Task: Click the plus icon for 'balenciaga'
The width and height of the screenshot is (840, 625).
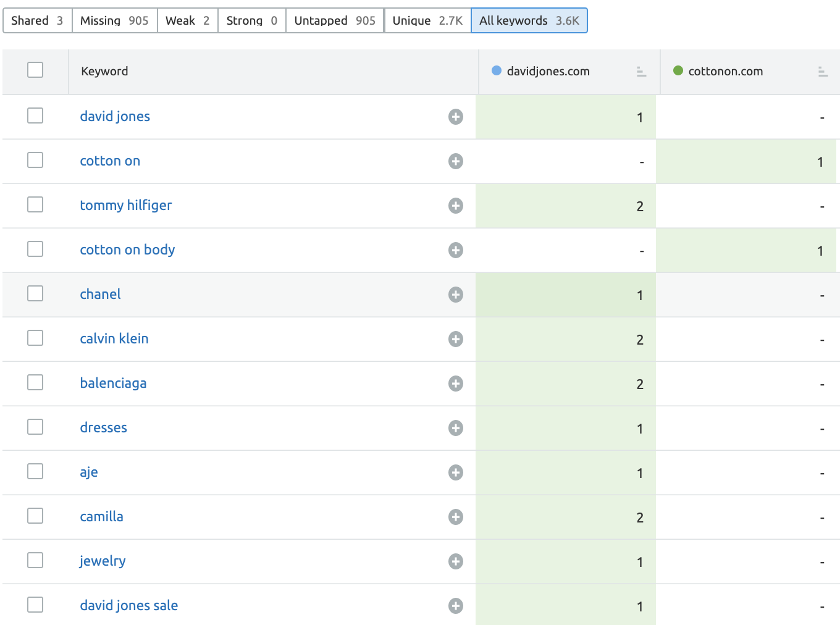Action: pyautogui.click(x=456, y=384)
